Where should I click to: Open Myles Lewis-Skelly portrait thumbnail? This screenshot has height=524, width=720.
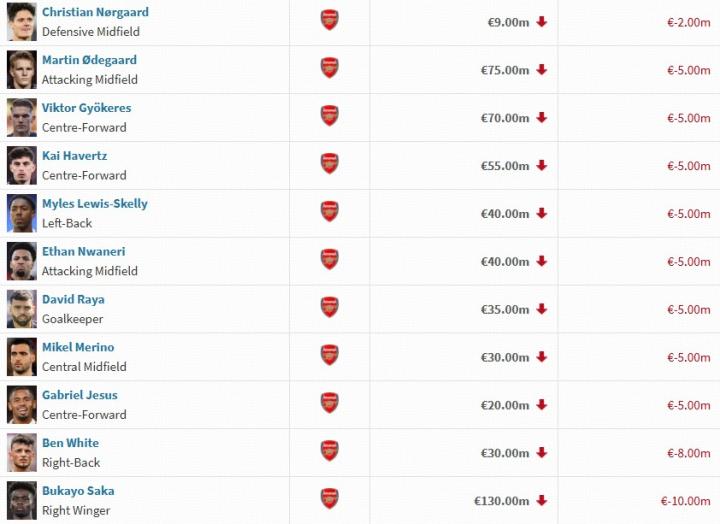[21, 213]
